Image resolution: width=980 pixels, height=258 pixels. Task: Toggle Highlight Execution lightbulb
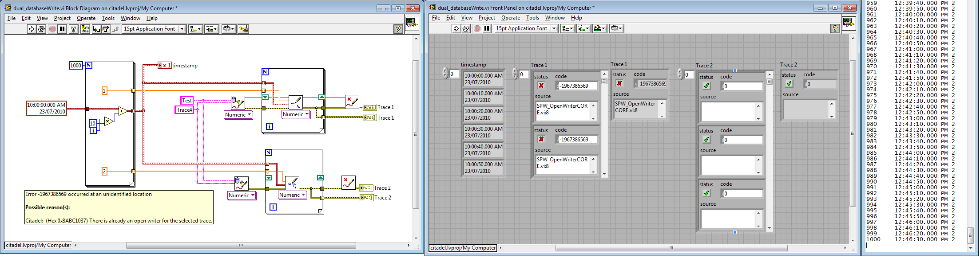74,29
